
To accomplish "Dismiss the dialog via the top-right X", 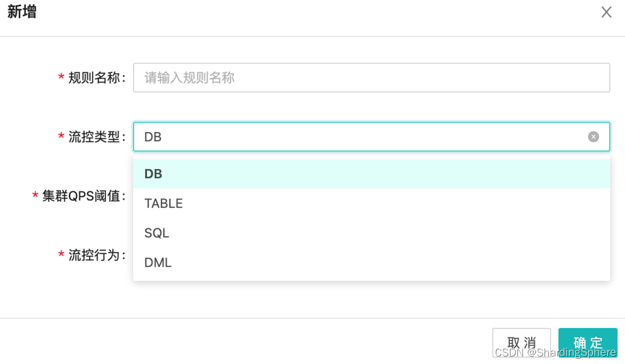I will coord(606,12).
